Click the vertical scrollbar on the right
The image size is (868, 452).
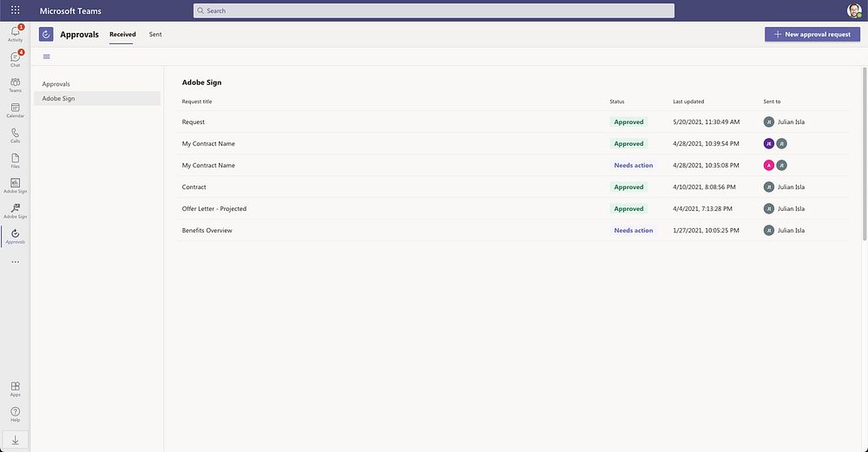tap(865, 154)
